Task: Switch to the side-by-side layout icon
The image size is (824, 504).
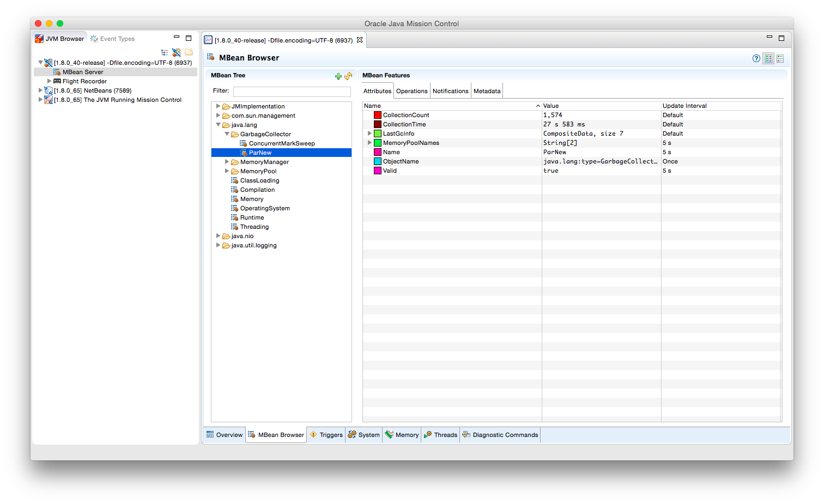Action: [x=768, y=58]
